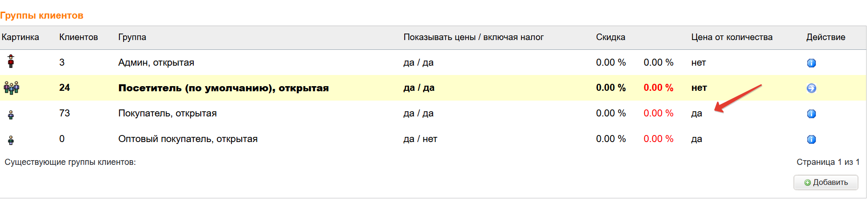
Task: Click the Клиентов column header
Action: pyautogui.click(x=79, y=37)
